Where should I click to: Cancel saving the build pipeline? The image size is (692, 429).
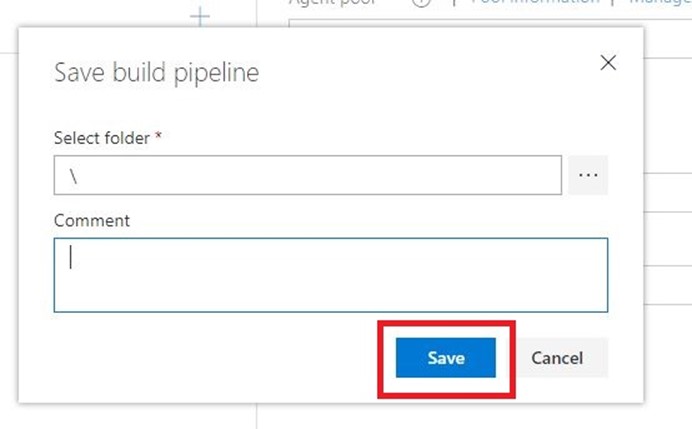click(557, 358)
